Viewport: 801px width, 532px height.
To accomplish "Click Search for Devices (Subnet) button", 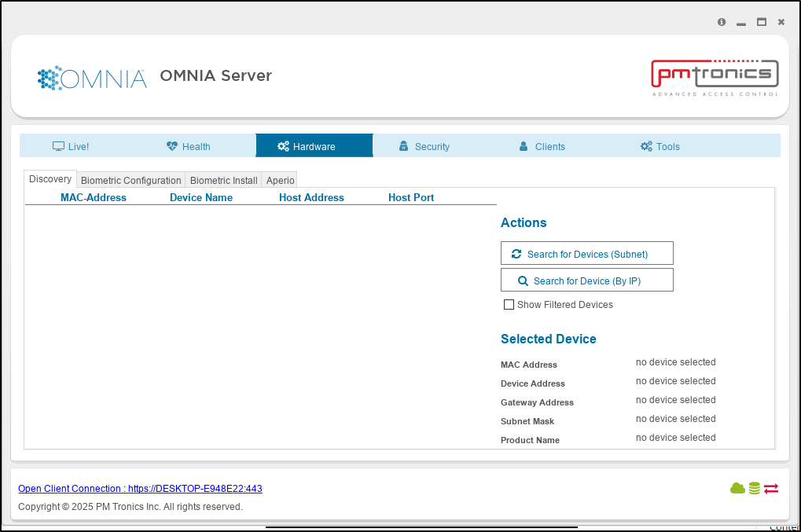I will [x=587, y=253].
